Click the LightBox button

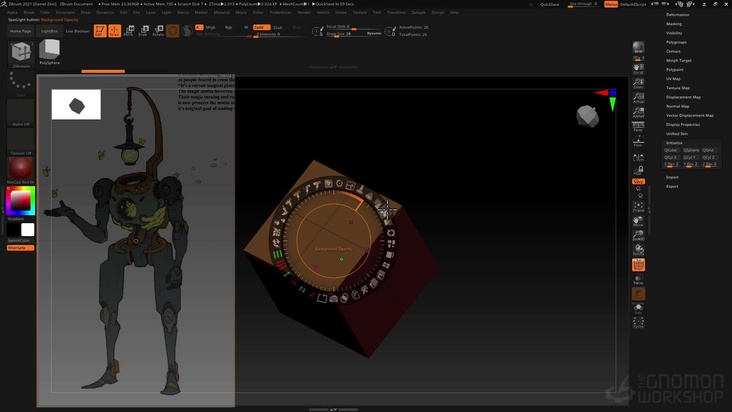50,31
